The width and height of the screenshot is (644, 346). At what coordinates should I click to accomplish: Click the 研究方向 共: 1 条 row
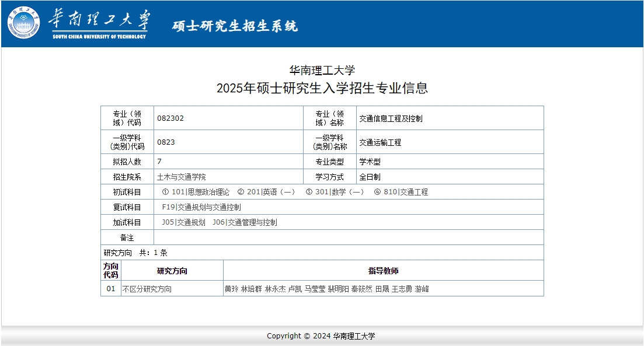click(x=322, y=253)
